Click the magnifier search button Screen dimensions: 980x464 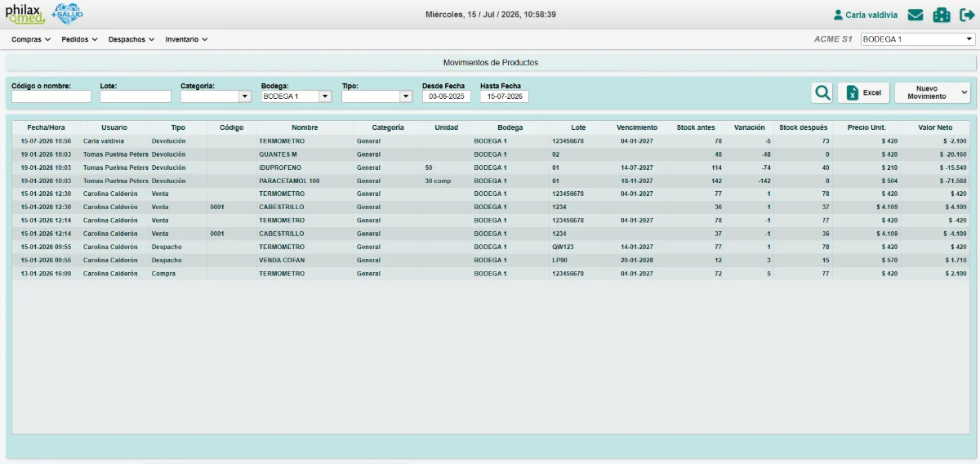(x=822, y=92)
